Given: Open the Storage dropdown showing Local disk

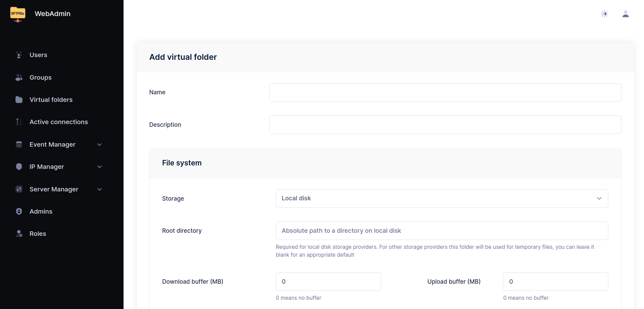Looking at the screenshot, I should 442,199.
